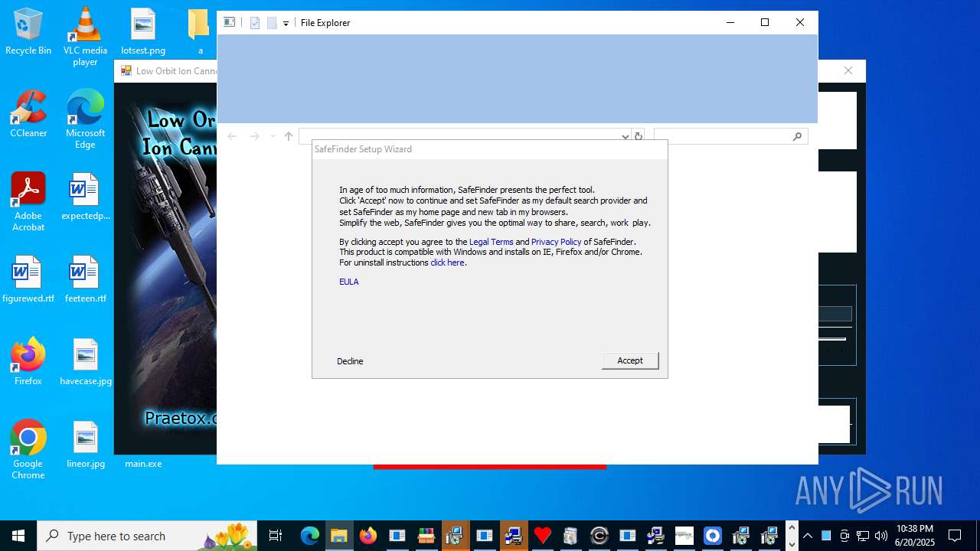Accept the SafeFinder setup terms
This screenshot has width=980, height=551.
coord(629,360)
